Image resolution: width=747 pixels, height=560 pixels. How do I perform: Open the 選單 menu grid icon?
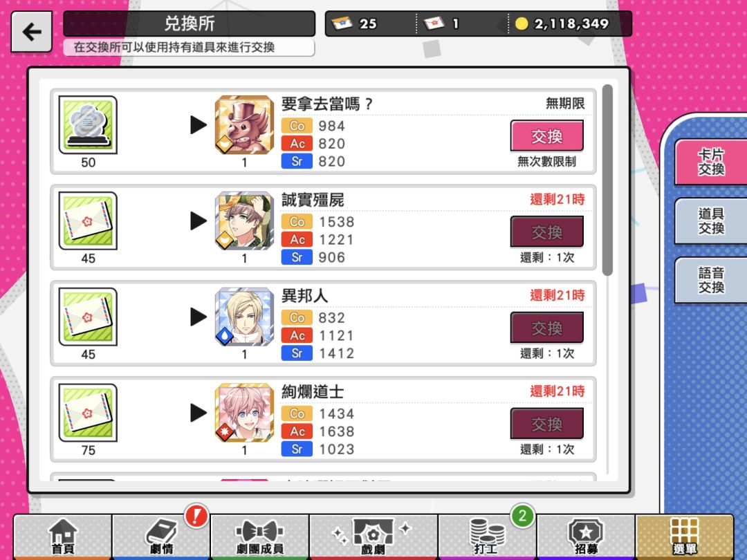(x=684, y=536)
